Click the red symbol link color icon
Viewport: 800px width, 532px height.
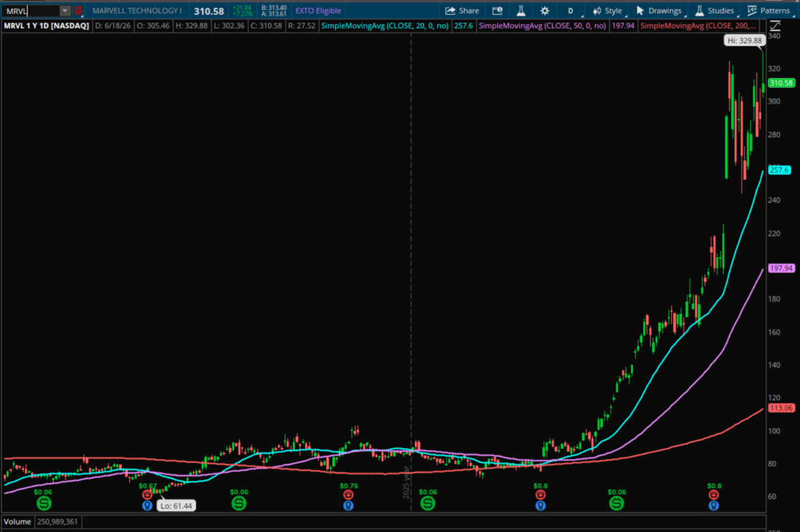point(78,11)
